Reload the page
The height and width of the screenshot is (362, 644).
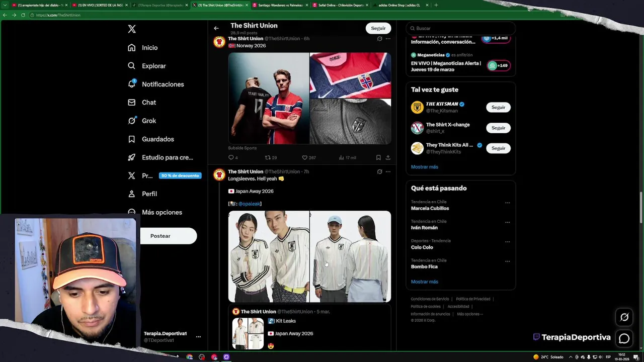pyautogui.click(x=23, y=15)
